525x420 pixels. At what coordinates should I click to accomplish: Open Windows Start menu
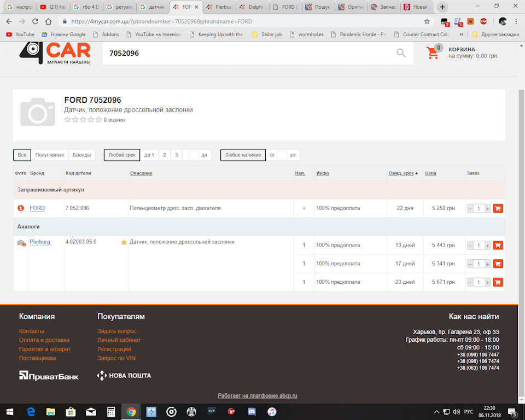[9, 412]
